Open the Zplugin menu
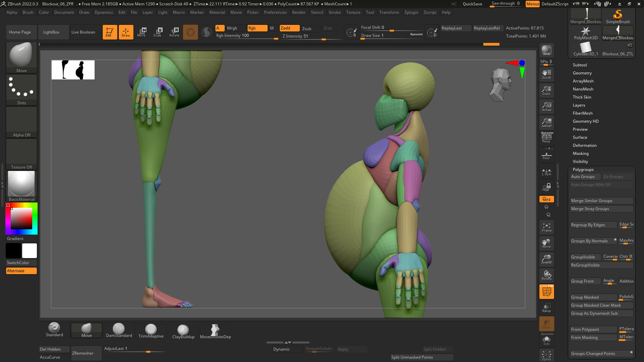The width and height of the screenshot is (644, 362). coord(411,12)
